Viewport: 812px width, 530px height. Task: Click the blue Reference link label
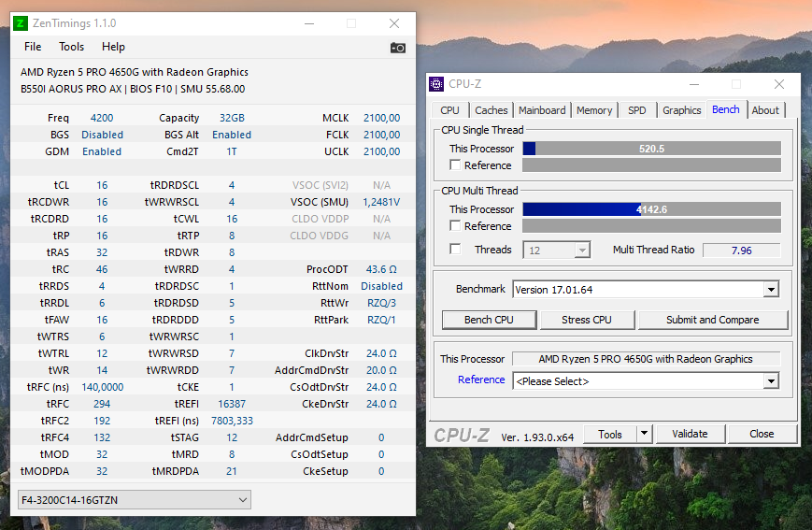pyautogui.click(x=481, y=380)
